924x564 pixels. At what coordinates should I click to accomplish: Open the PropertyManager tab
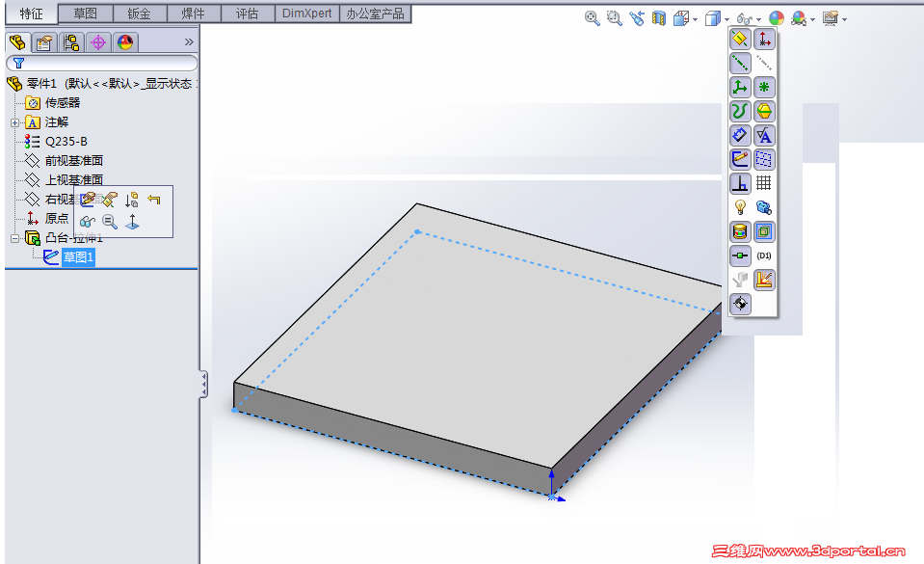click(x=44, y=42)
